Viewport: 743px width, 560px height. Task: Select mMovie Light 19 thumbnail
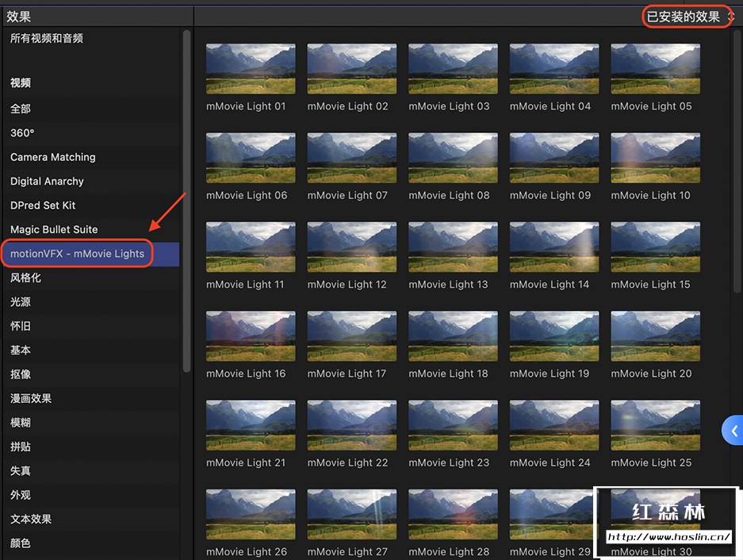554,336
